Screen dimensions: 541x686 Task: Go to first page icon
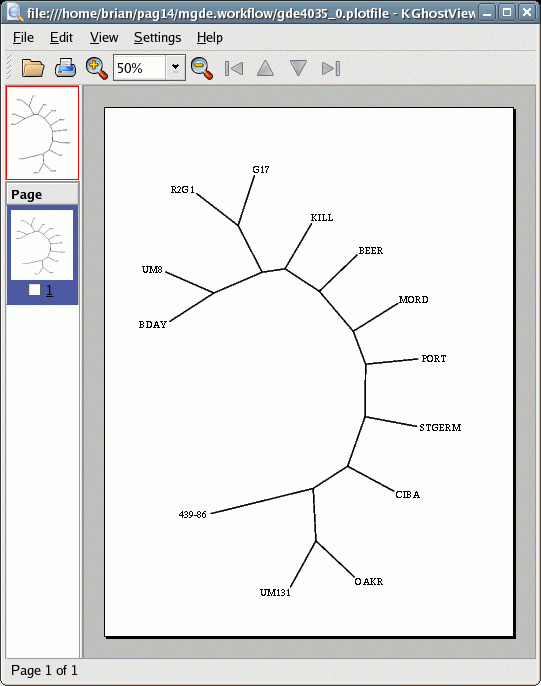[x=234, y=68]
